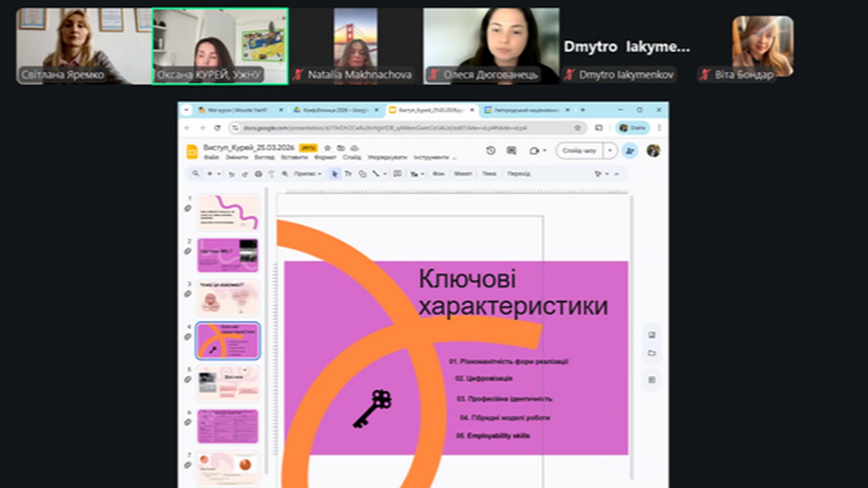Bookmark page with address bar star
Image resolution: width=868 pixels, height=488 pixels.
(578, 128)
